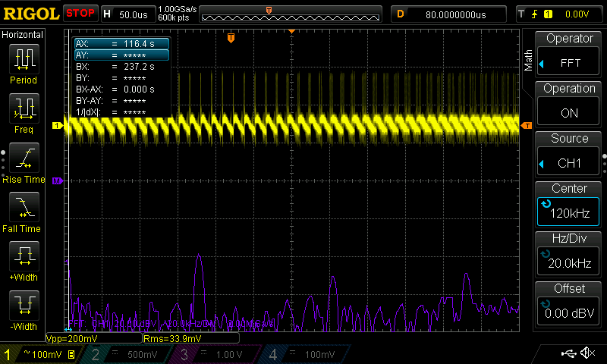Select the +Width measurement icon
Viewport: 607px width, 364px height.
click(24, 256)
